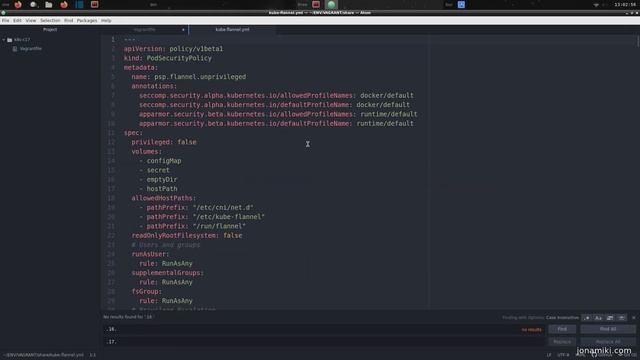
Task: Click the clock in top panel
Action: click(x=624, y=5)
